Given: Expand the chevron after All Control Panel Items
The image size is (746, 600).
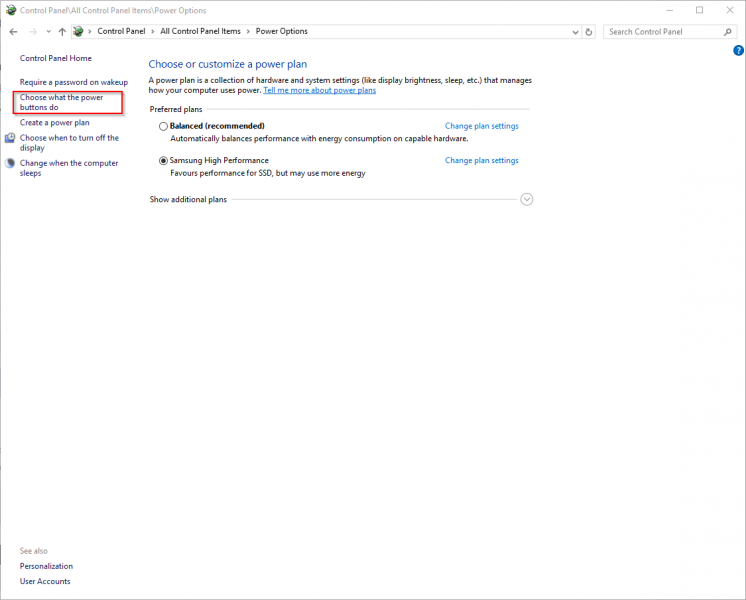Looking at the screenshot, I should (248, 31).
